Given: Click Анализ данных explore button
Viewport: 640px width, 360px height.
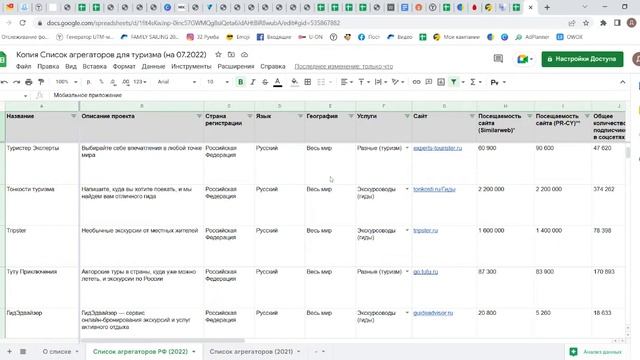Looking at the screenshot, I should coord(596,351).
